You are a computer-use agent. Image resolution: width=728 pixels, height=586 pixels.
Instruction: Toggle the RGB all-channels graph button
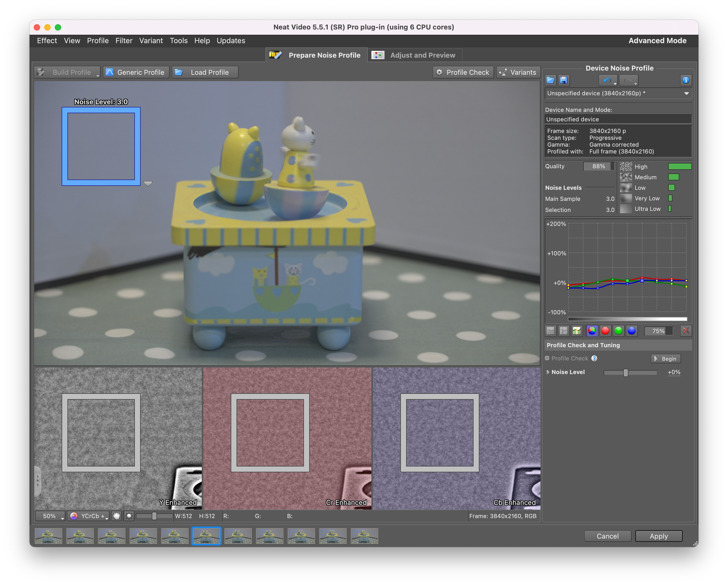592,331
